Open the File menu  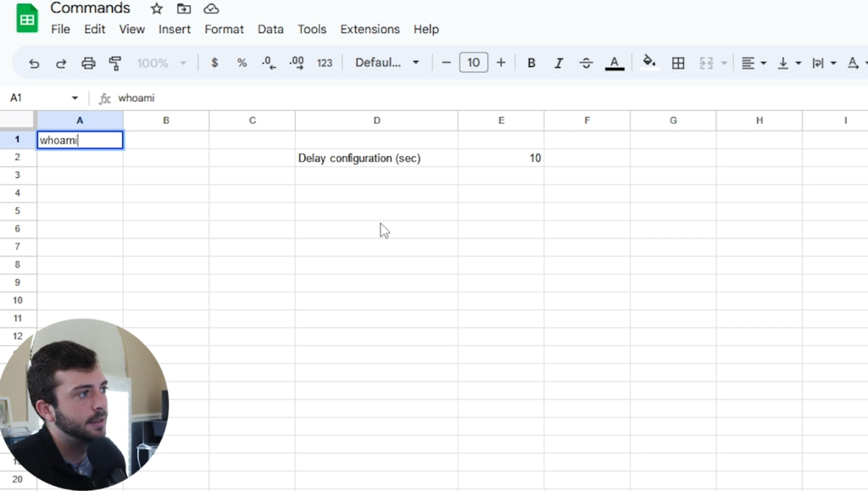pyautogui.click(x=60, y=30)
